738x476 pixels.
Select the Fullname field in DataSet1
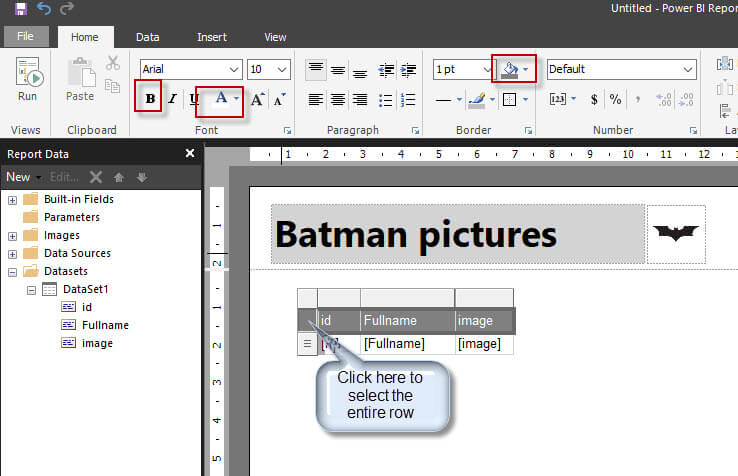click(105, 325)
